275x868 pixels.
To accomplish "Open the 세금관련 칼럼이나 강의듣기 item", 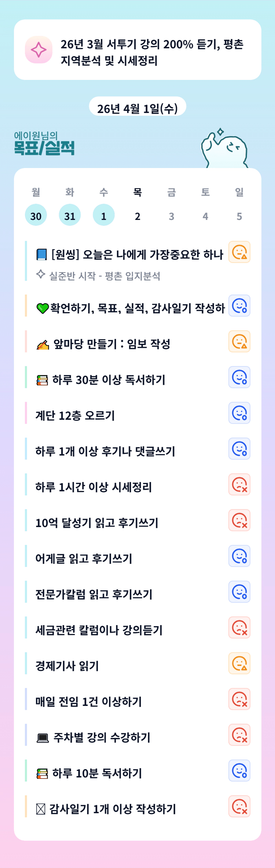I will [99, 630].
